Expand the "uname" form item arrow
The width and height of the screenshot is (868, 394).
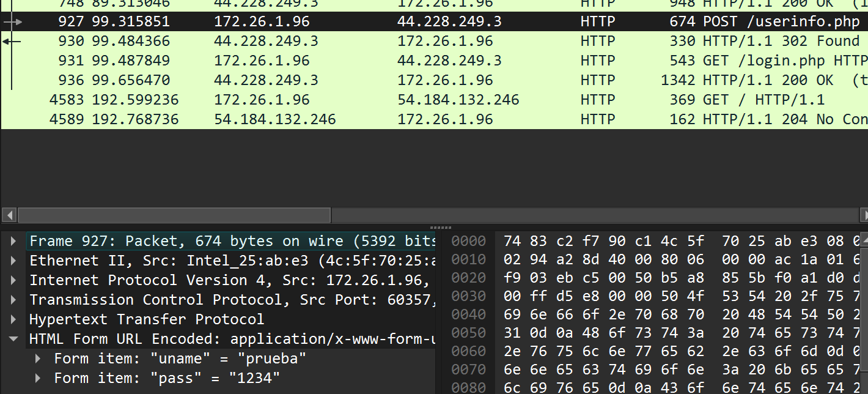click(x=38, y=359)
